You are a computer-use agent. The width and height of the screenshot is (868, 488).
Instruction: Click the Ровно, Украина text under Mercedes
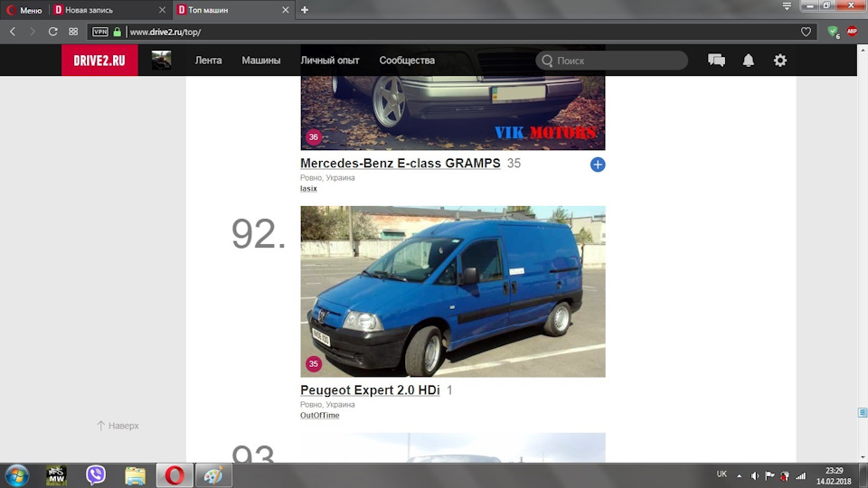pos(327,178)
